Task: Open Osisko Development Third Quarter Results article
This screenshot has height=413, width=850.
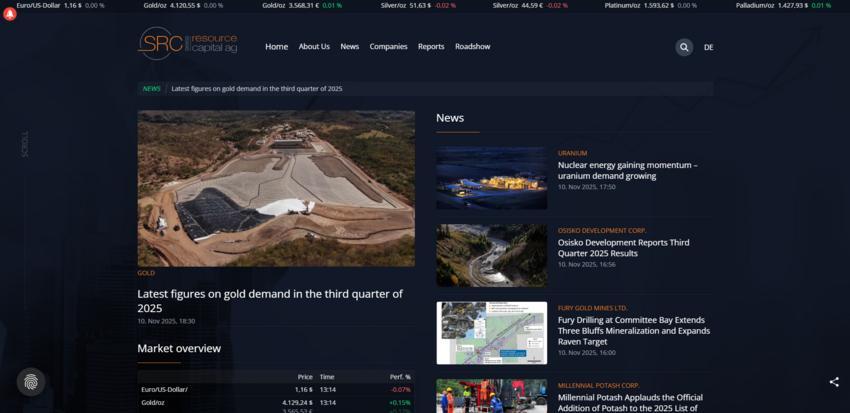Action: click(x=623, y=248)
